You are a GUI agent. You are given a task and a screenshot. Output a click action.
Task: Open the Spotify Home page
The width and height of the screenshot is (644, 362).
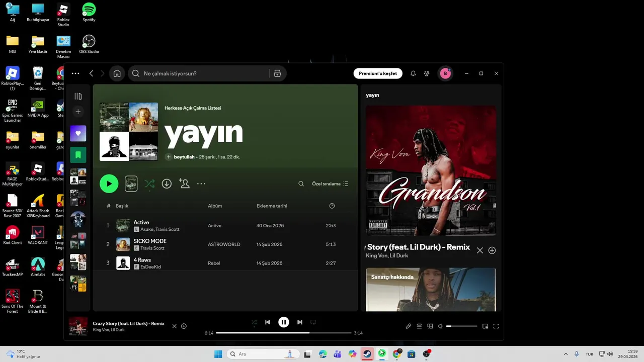tap(117, 73)
